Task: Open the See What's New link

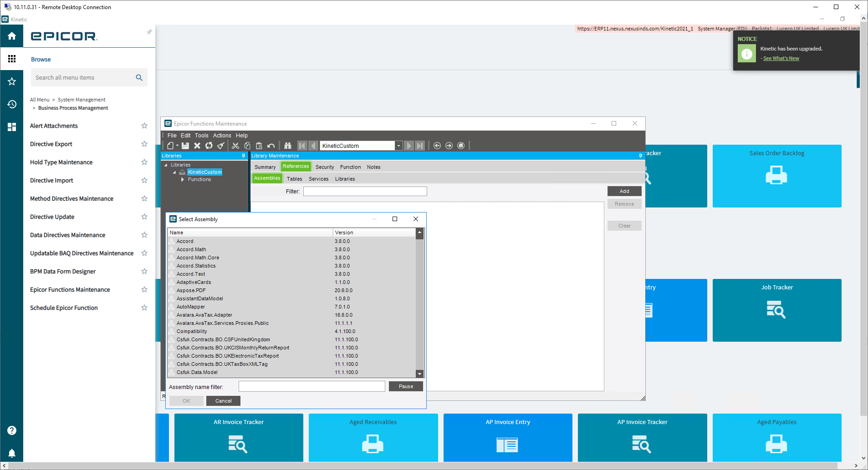Action: 781,58
